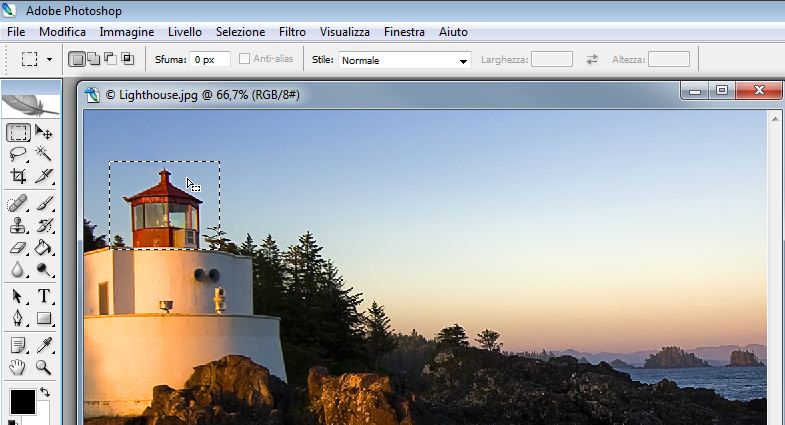
Task: Pick the Hand tool
Action: click(x=18, y=367)
